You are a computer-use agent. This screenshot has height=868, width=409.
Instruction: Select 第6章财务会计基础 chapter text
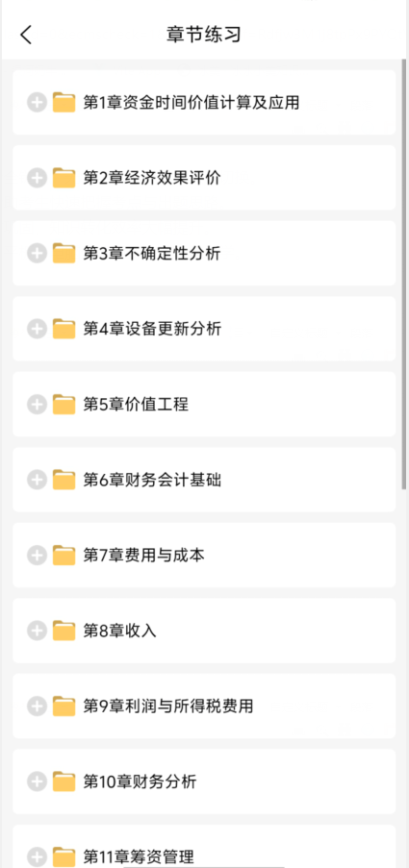click(152, 480)
